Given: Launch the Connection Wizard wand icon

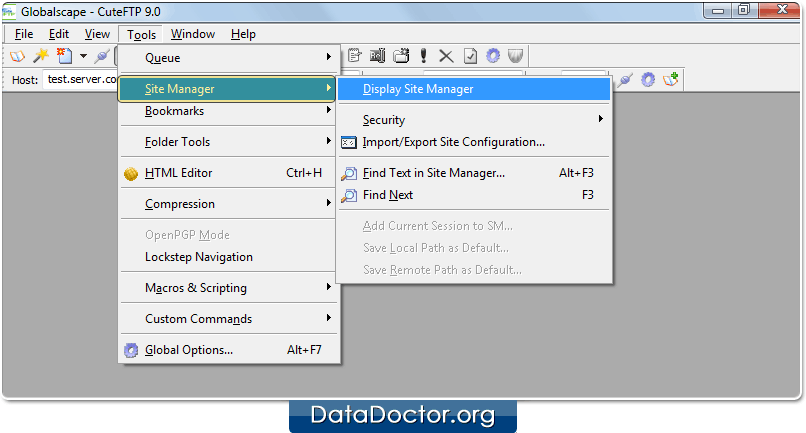Looking at the screenshot, I should [x=41, y=56].
